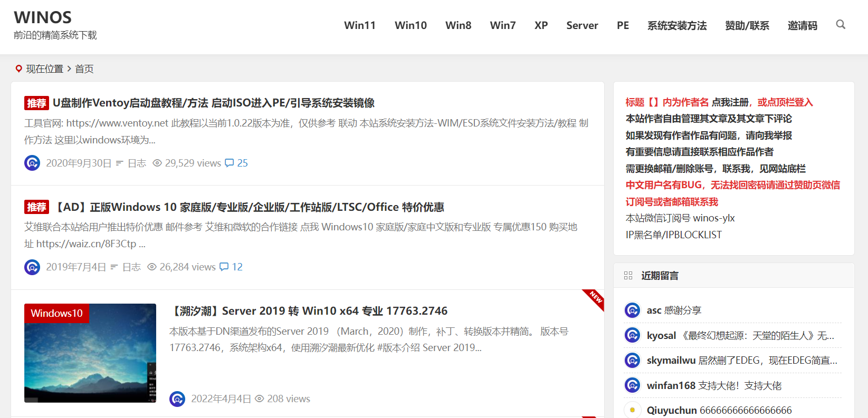Image resolution: width=868 pixels, height=418 pixels.
Task: Open the search magnifier icon
Action: coord(841,25)
